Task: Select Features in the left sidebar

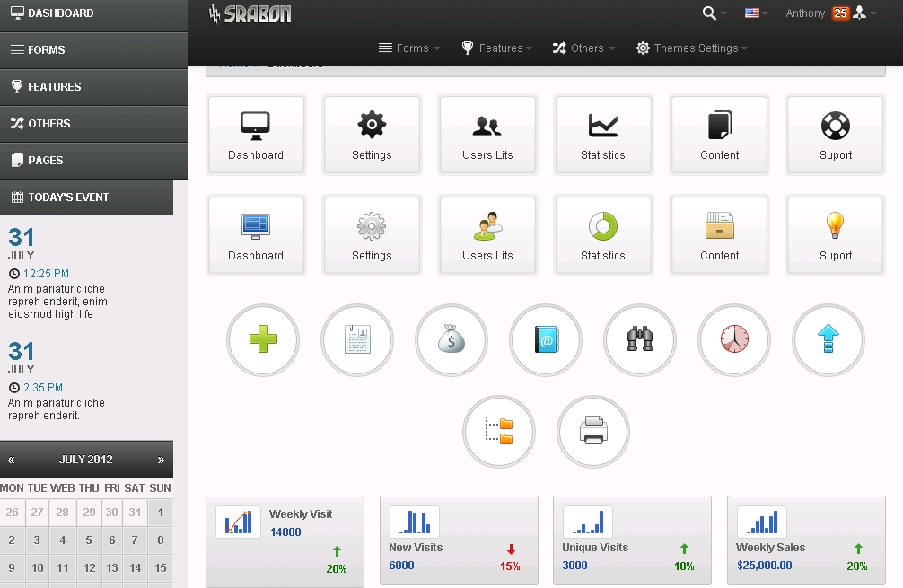Action: coord(93,87)
